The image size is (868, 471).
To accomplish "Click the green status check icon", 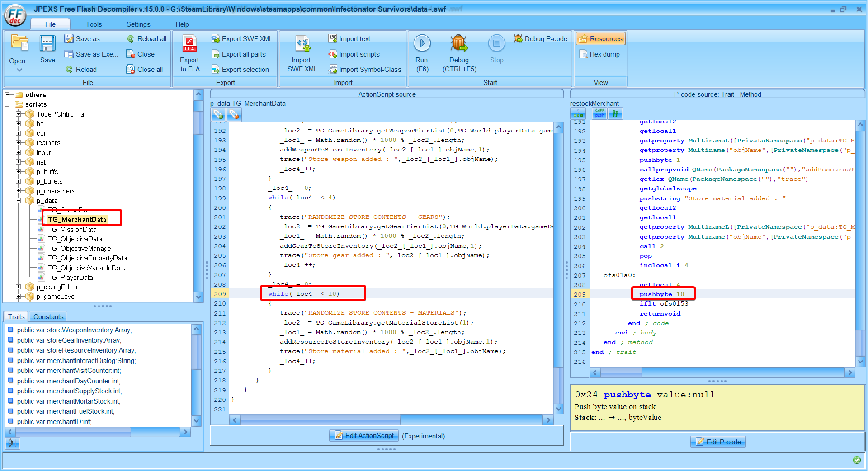I will pyautogui.click(x=857, y=460).
